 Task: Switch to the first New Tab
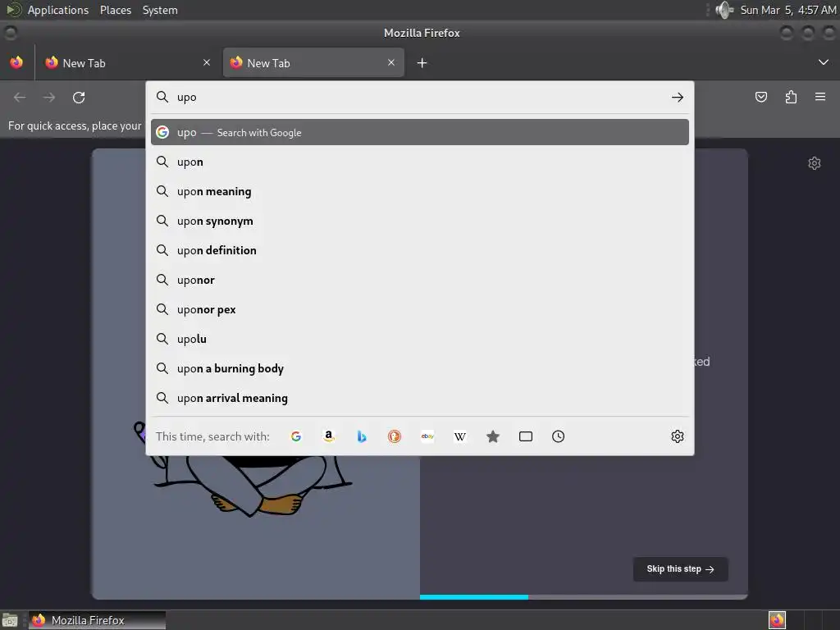coord(129,62)
